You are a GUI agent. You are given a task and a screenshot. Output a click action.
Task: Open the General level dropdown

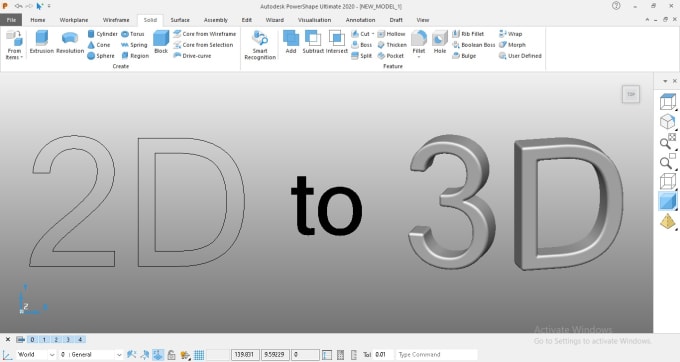pos(119,355)
